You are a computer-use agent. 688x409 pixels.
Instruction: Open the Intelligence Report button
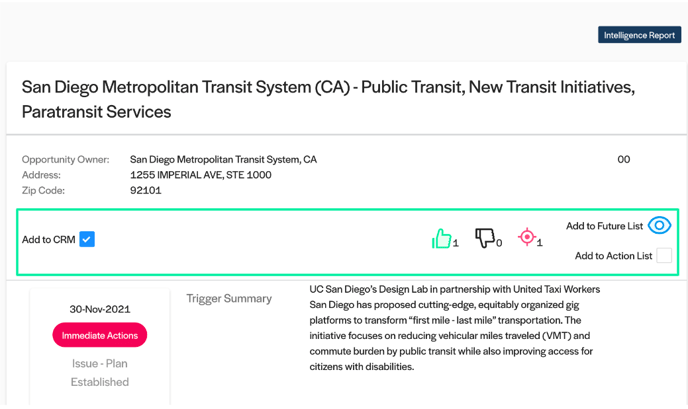click(x=639, y=35)
